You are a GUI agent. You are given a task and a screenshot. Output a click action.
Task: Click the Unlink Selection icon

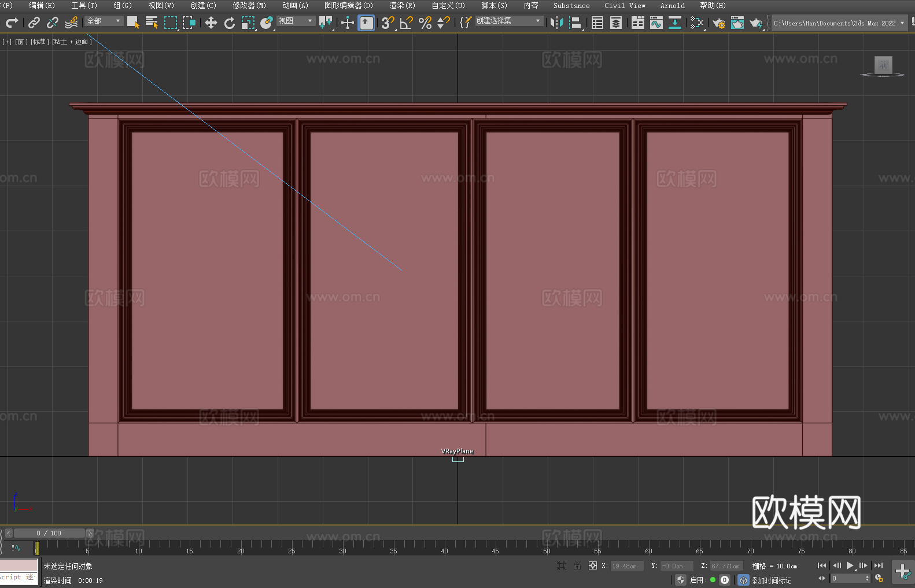point(53,23)
